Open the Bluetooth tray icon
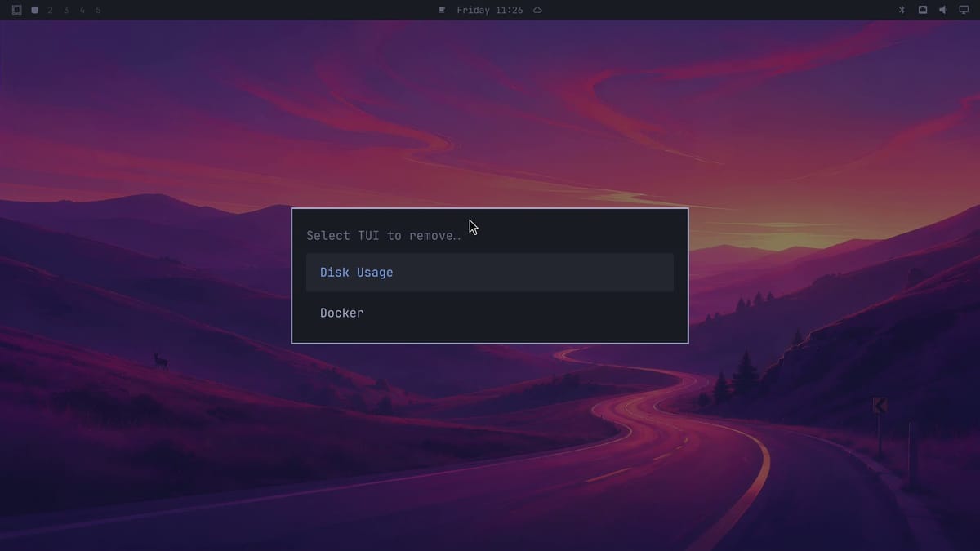980x551 pixels. point(902,10)
